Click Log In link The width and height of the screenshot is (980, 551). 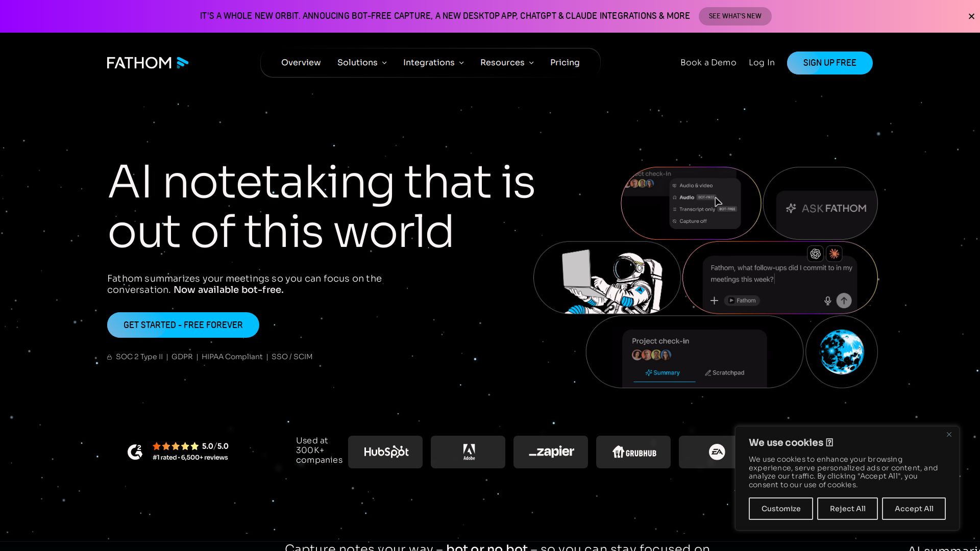point(762,63)
